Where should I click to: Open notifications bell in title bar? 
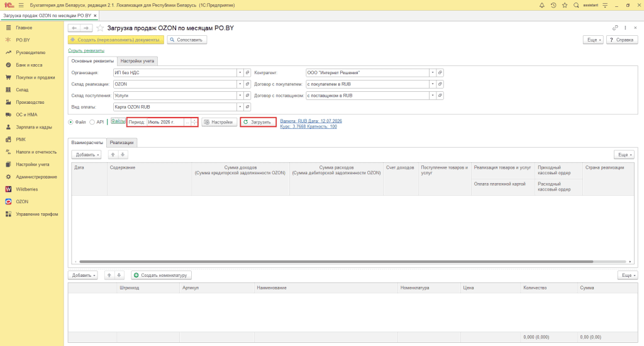click(x=541, y=5)
